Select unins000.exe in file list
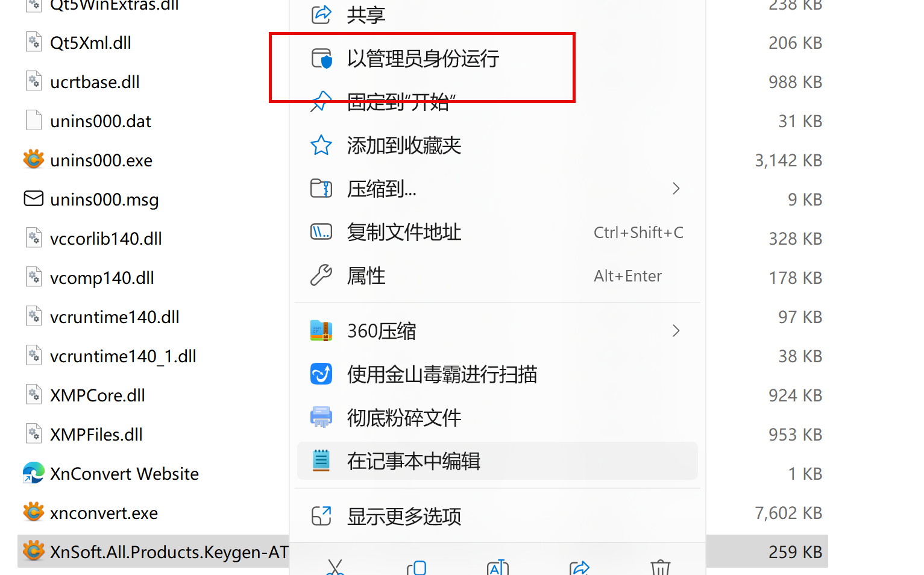The width and height of the screenshot is (924, 575). pos(101,160)
